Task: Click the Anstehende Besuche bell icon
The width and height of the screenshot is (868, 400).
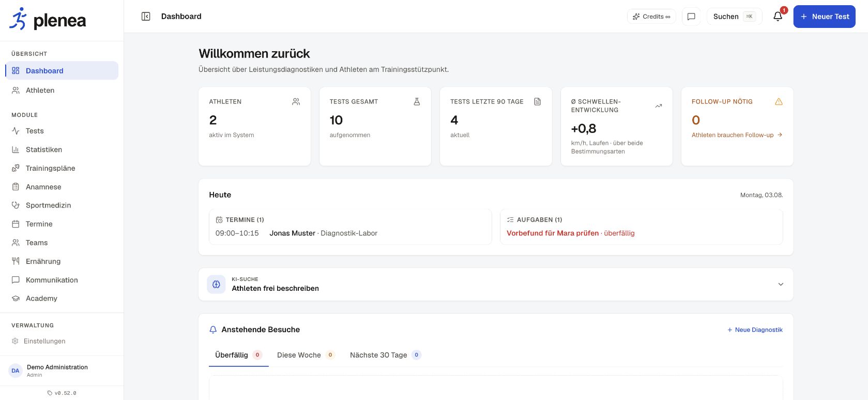Action: (213, 330)
